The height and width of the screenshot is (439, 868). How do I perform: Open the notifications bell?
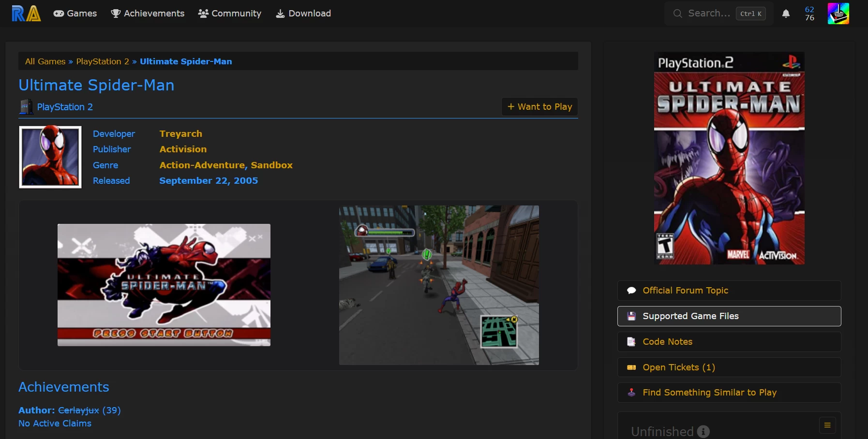(786, 14)
